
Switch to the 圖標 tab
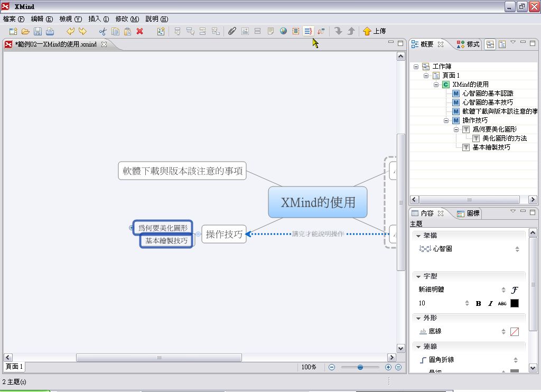point(468,213)
